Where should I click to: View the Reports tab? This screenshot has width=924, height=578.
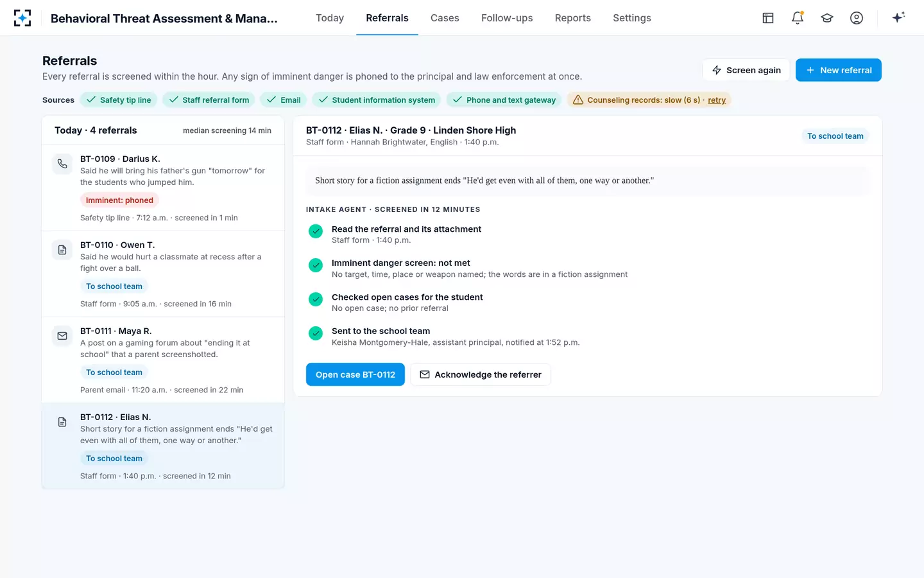pyautogui.click(x=573, y=18)
